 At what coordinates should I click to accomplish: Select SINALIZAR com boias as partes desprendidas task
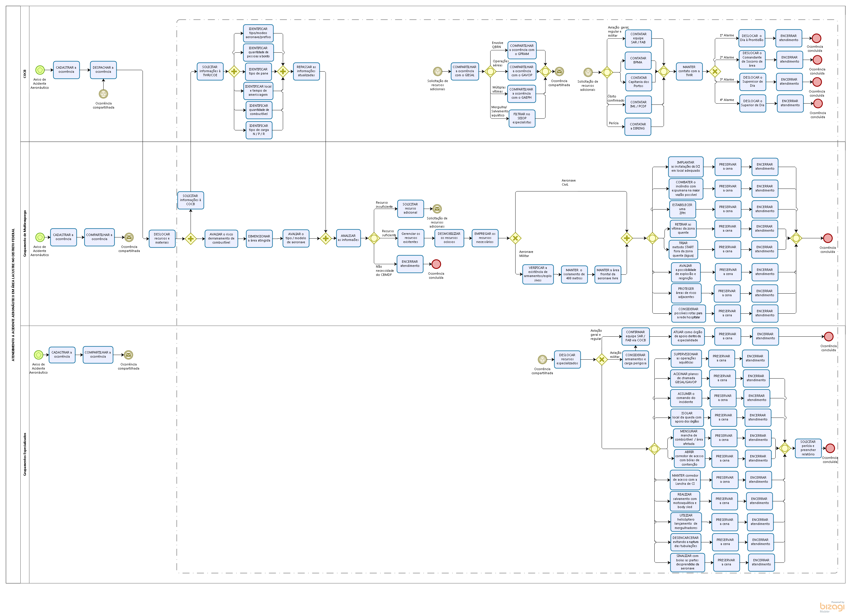pos(687,562)
